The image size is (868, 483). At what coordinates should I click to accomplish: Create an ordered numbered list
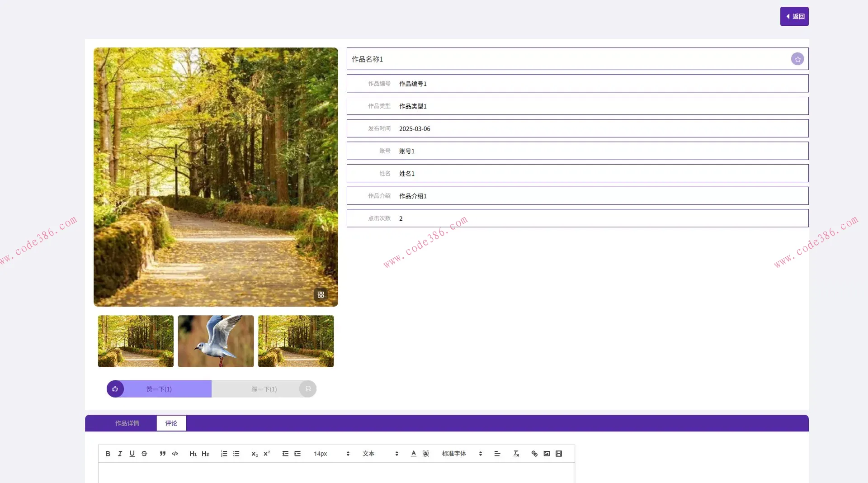224,454
